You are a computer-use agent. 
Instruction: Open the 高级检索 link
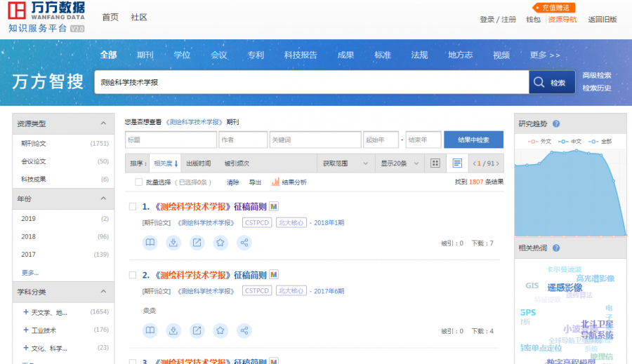click(x=596, y=76)
